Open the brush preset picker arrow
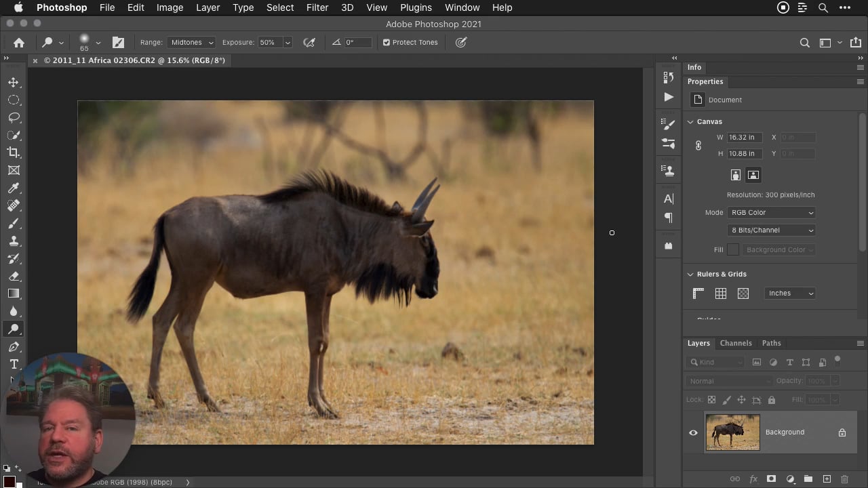Screen dimensions: 868x488 click(98, 43)
